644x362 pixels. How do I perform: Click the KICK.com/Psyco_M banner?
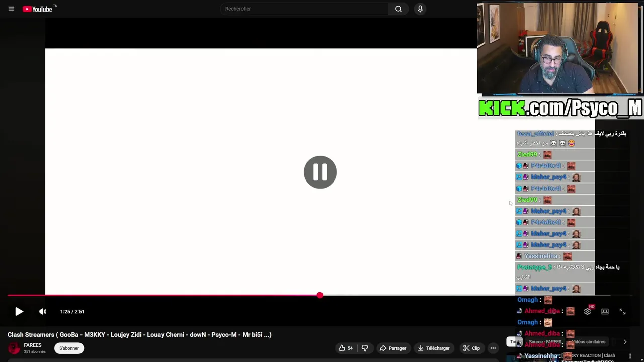point(560,108)
